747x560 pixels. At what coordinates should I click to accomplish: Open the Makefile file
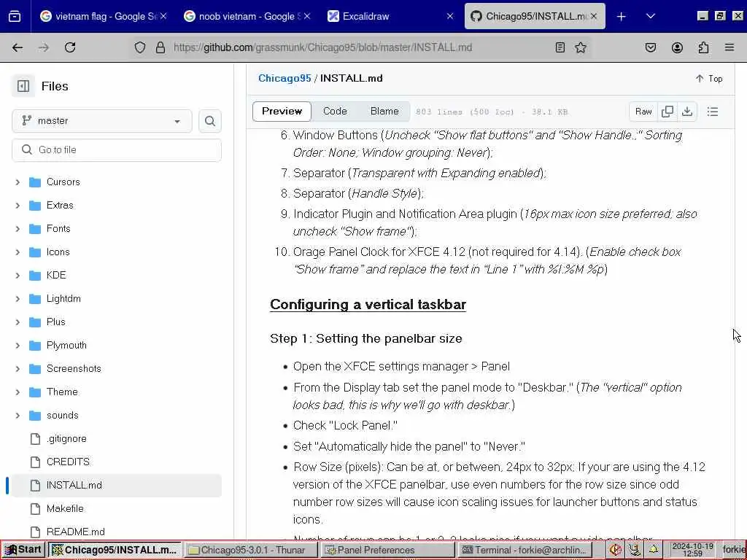click(65, 508)
